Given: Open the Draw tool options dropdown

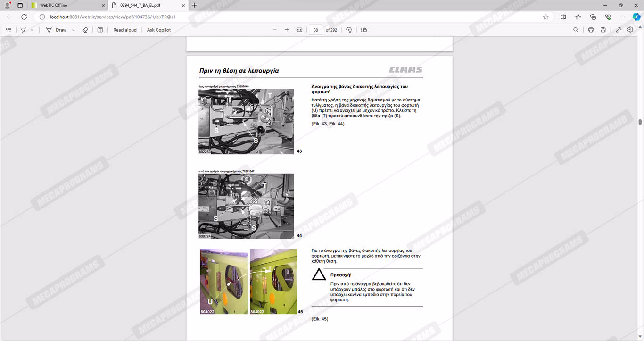Looking at the screenshot, I should (x=73, y=30).
